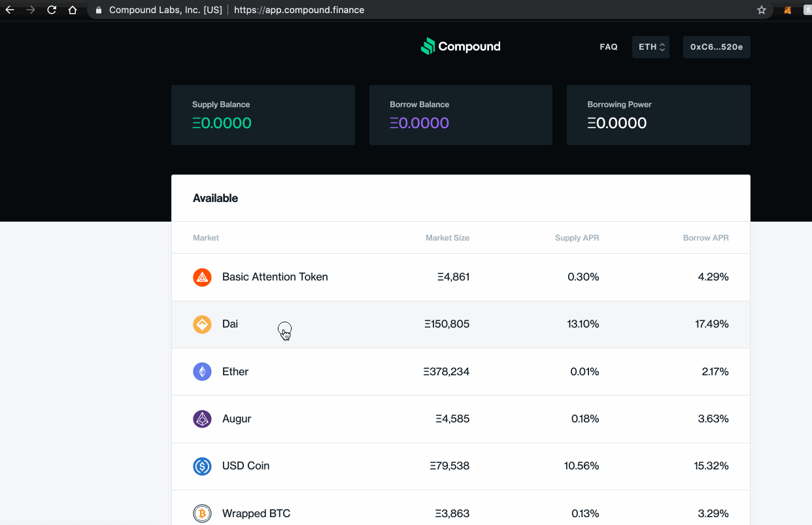Open the MetaMask fox extension icon
Image resolution: width=812 pixels, height=525 pixels.
tap(788, 10)
